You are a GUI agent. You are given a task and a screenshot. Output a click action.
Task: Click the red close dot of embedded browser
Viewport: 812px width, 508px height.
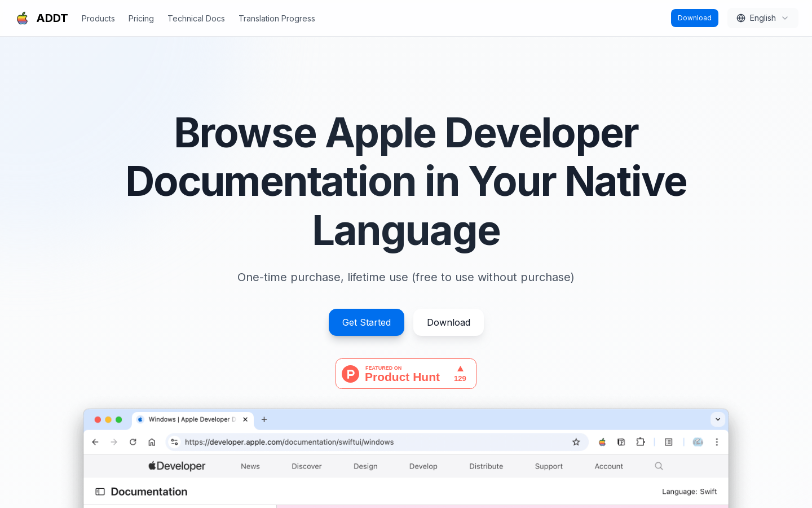[x=98, y=419]
